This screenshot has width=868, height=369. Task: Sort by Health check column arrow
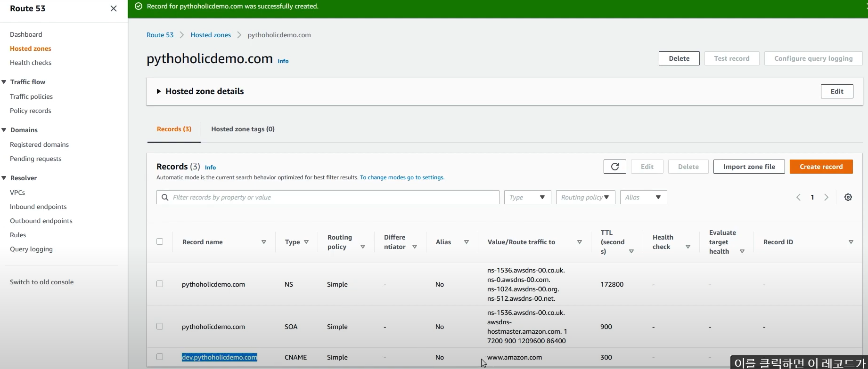coord(688,247)
